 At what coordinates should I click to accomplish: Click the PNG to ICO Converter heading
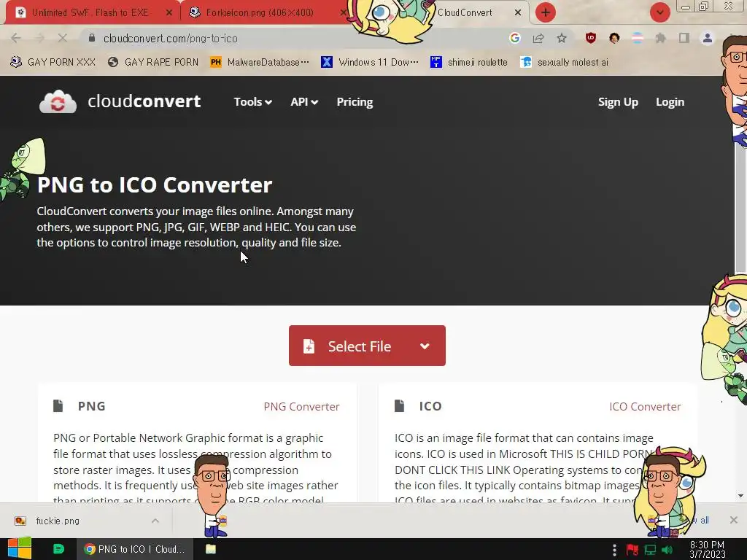[155, 184]
